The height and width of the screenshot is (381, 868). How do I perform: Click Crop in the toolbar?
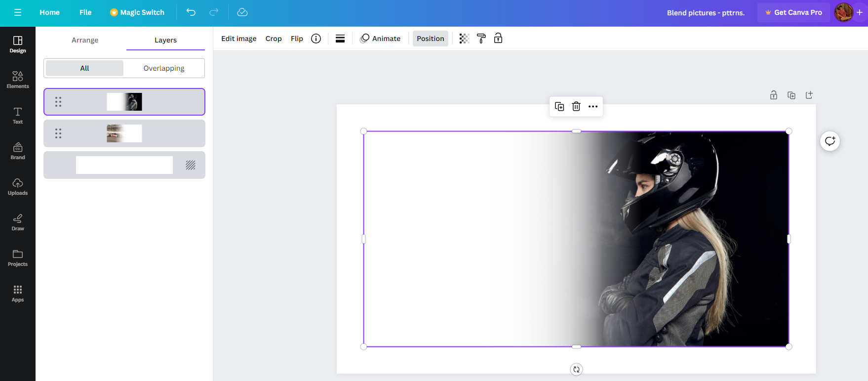274,39
